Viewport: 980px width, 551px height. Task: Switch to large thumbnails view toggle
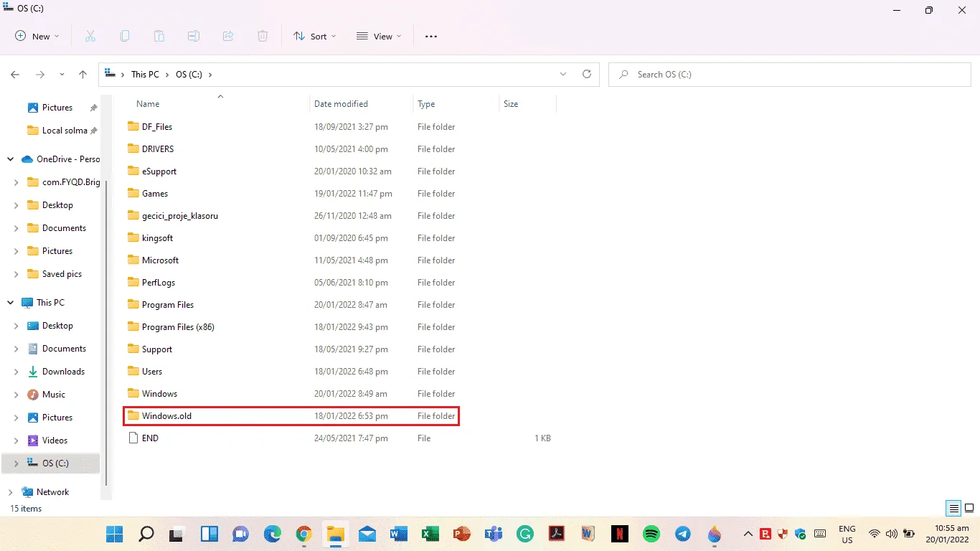point(969,509)
